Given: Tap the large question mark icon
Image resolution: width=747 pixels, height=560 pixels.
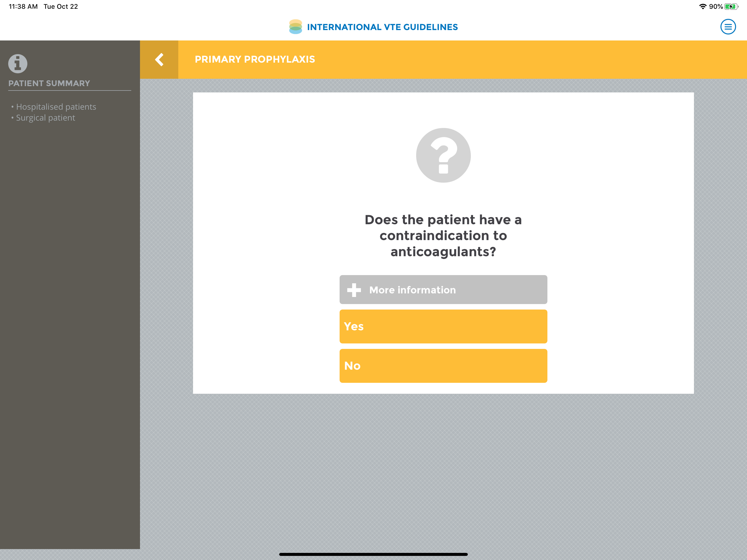Looking at the screenshot, I should (x=443, y=155).
